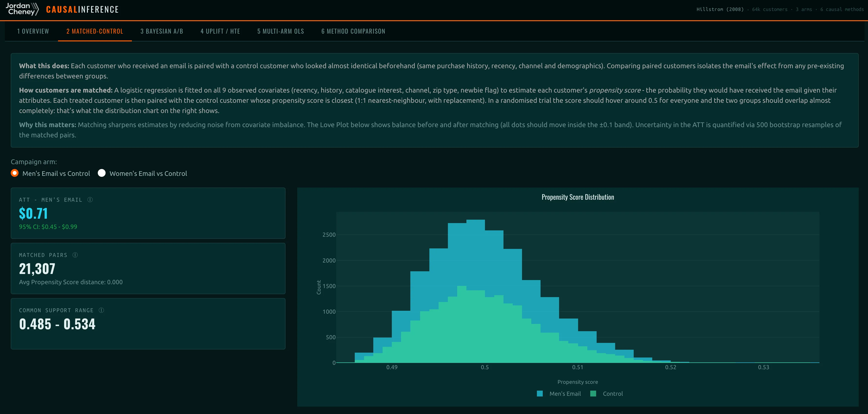Click the Propensity Score Distribution chart title

tap(578, 197)
